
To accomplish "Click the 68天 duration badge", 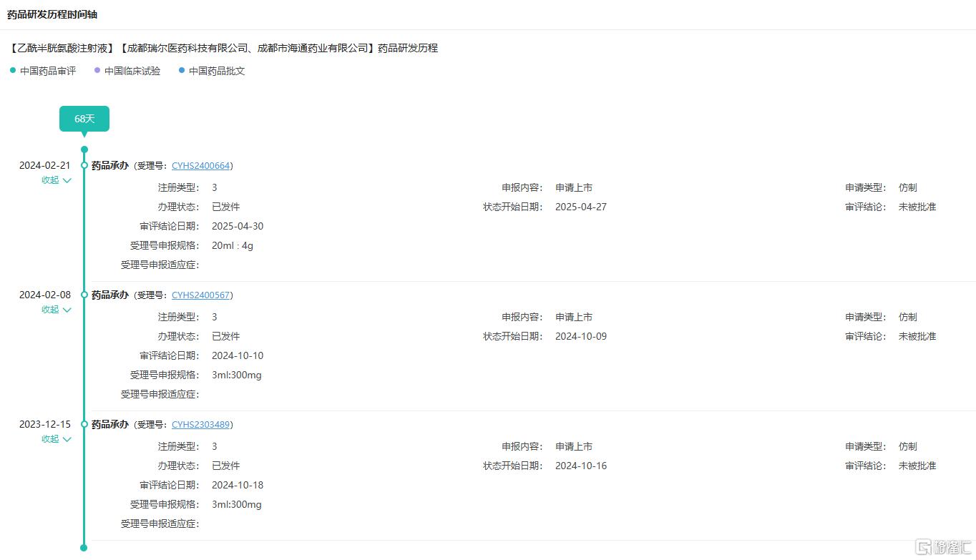I will coord(84,119).
